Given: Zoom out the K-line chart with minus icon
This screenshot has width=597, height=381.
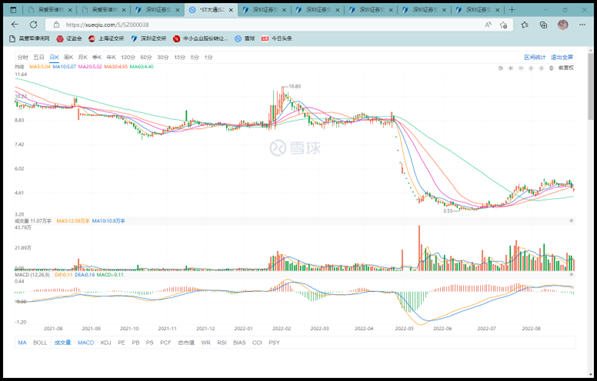Looking at the screenshot, I should point(521,68).
